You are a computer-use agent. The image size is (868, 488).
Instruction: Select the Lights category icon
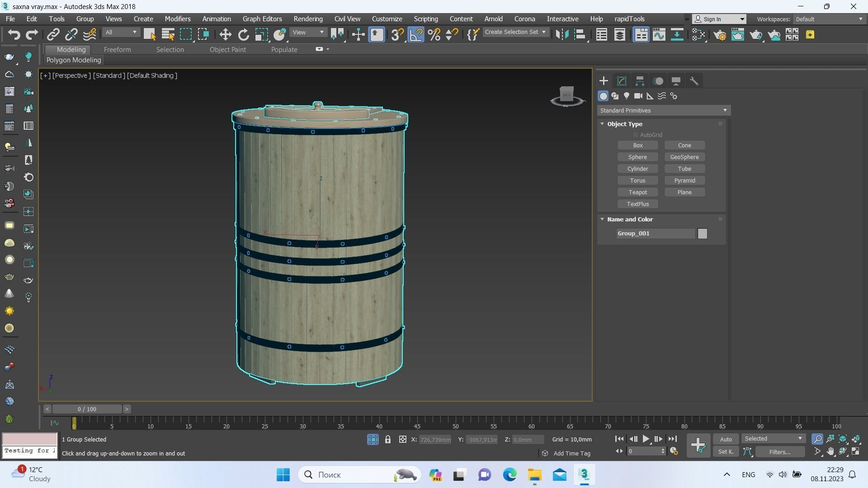[627, 96]
